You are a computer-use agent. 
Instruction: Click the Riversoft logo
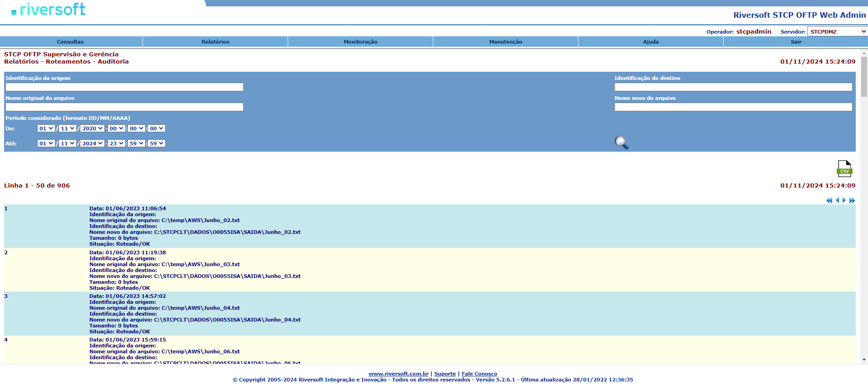point(49,9)
